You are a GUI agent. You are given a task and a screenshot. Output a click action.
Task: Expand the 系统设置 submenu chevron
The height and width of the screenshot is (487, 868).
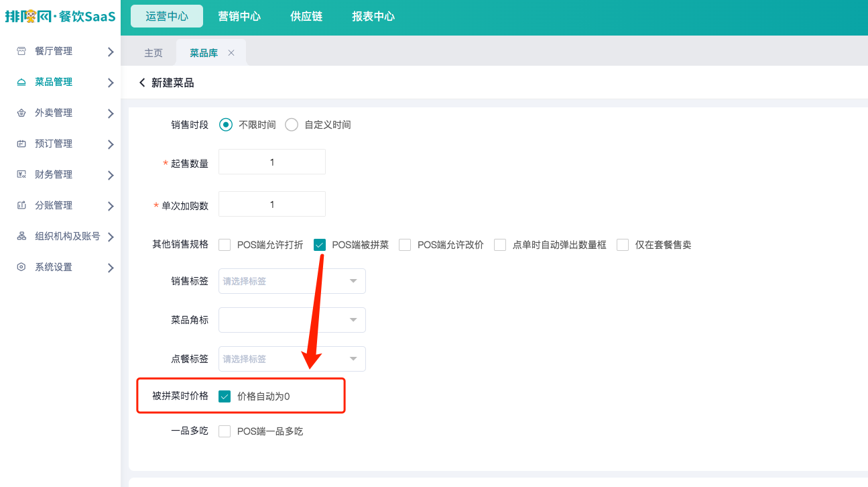111,268
